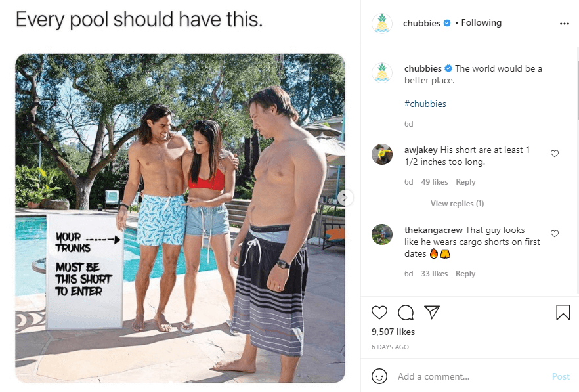Viewport: 579px width, 392px height.
Task: Go to next photo with carousel arrow
Action: point(345,198)
